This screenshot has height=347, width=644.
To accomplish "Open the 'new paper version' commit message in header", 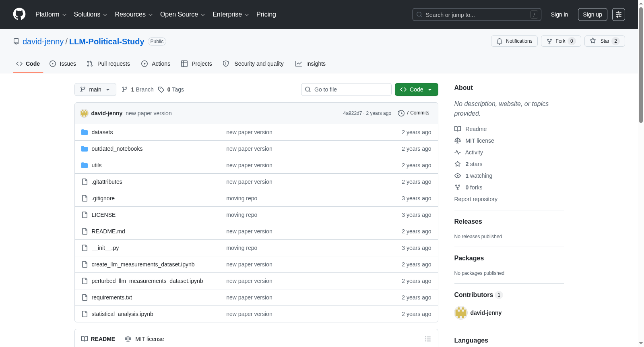I will point(149,113).
